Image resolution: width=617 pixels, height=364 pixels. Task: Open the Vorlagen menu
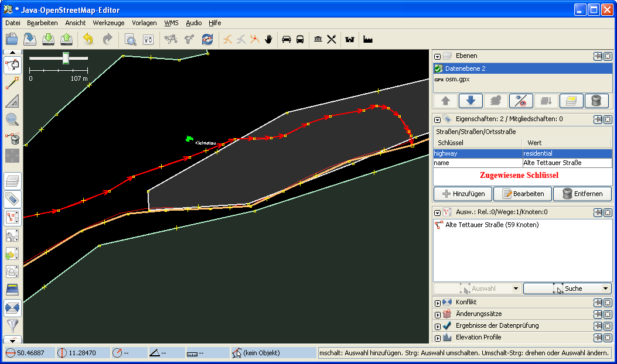(144, 23)
